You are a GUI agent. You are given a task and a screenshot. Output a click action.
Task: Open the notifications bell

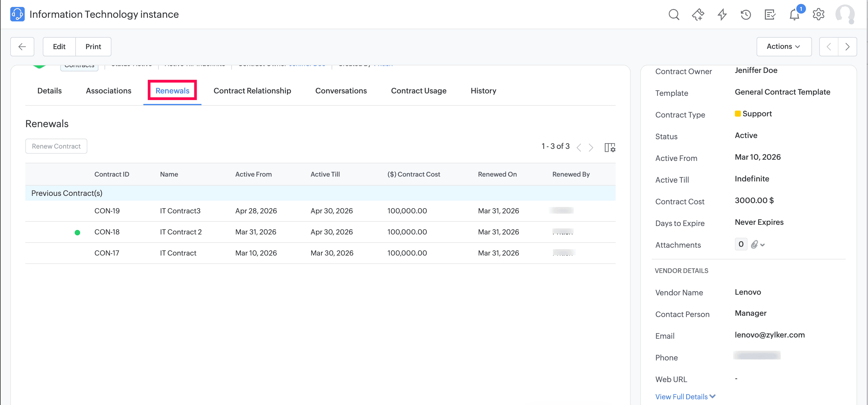tap(794, 14)
